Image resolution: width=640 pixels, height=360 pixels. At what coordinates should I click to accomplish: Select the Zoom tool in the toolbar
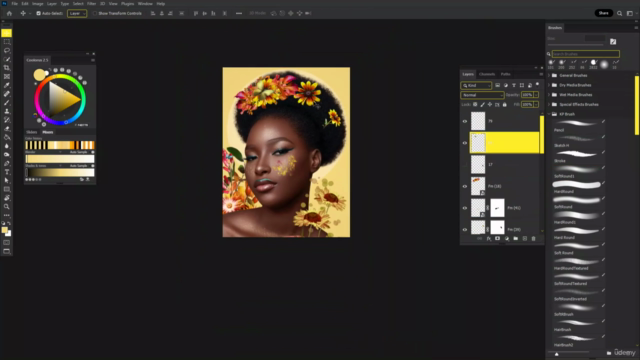point(7,207)
